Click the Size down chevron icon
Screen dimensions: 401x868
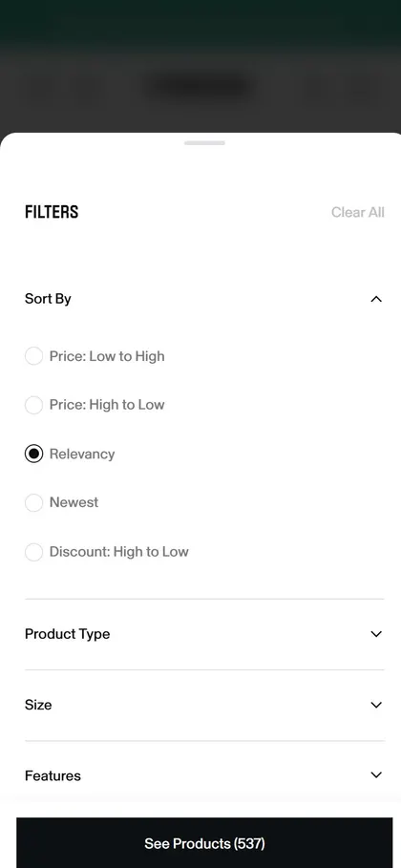376,705
